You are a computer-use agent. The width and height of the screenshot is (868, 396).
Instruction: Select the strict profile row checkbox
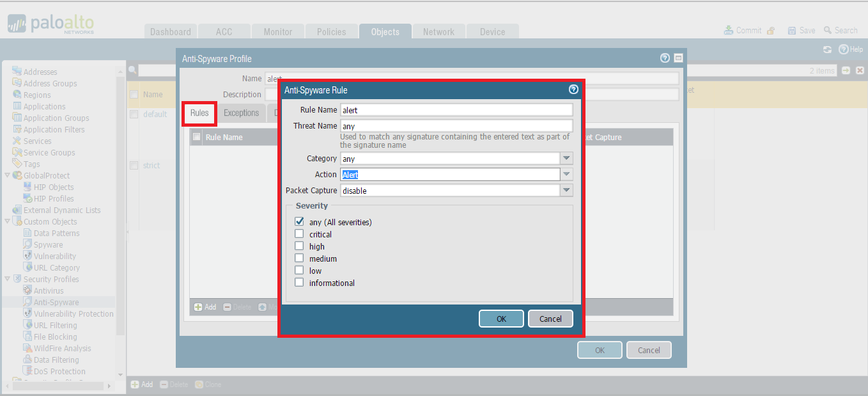click(x=134, y=165)
